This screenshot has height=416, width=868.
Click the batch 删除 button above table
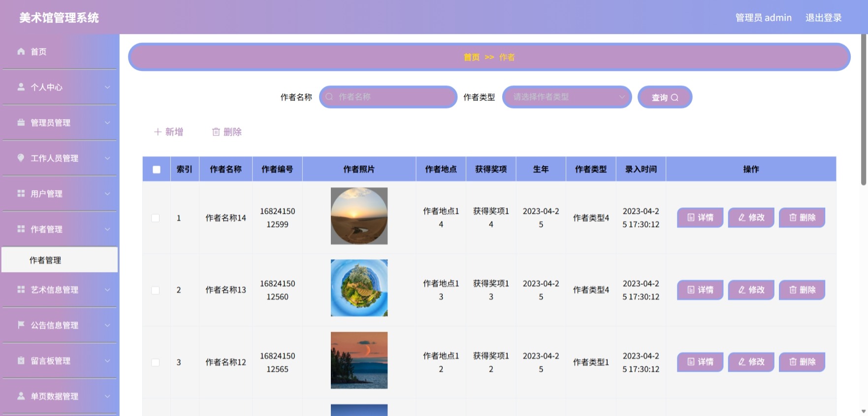click(x=226, y=132)
